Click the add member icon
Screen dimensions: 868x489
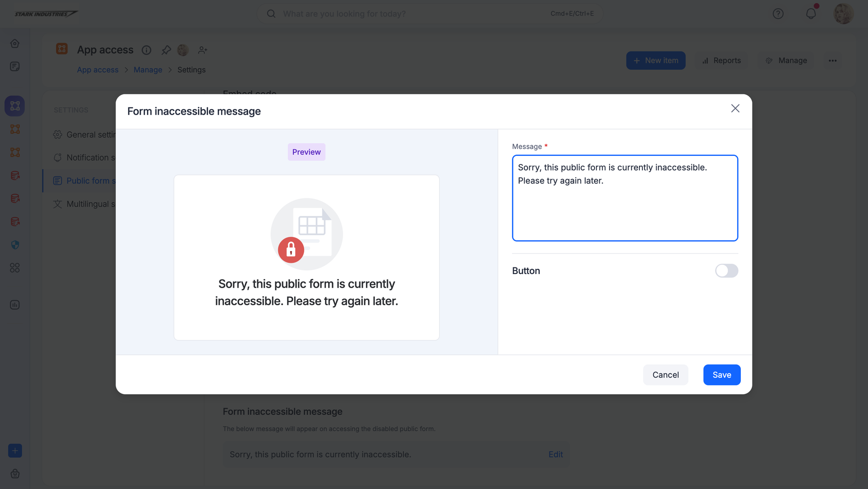202,50
